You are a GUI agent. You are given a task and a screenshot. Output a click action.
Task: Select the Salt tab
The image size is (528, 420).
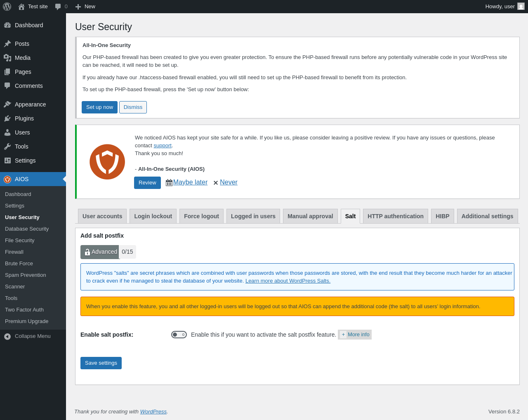tap(350, 216)
